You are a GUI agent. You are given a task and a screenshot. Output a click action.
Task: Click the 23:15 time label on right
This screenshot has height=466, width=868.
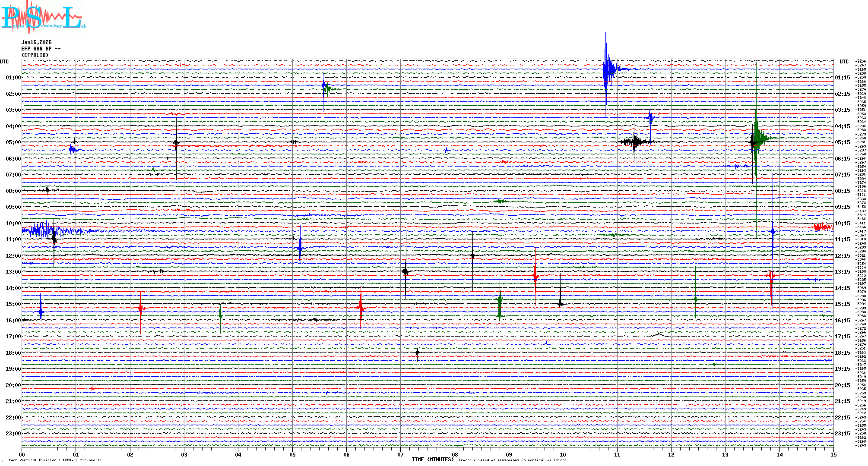pos(842,434)
